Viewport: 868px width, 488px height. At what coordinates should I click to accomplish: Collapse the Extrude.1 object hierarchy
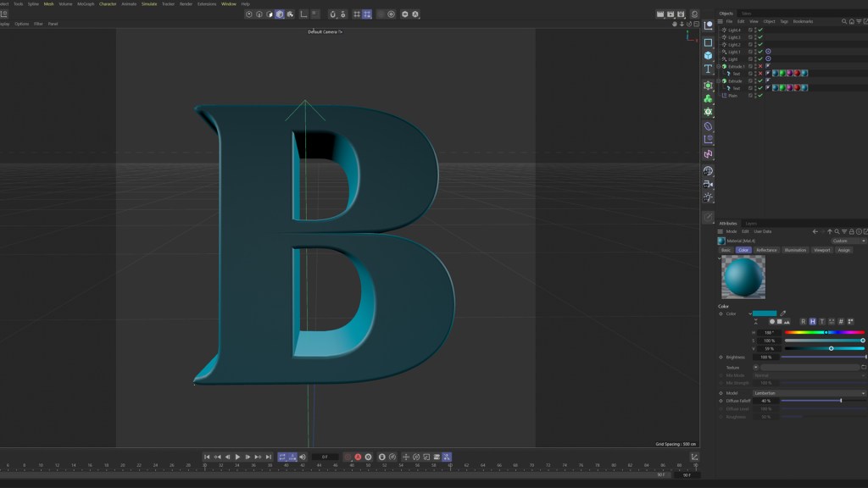[719, 66]
